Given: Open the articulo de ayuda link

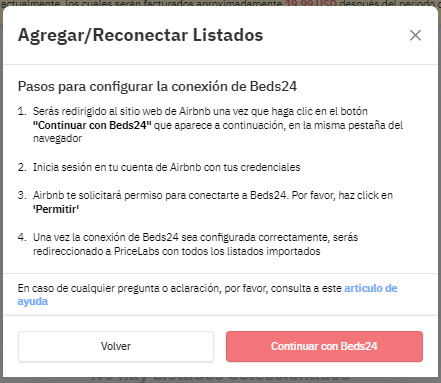Looking at the screenshot, I should point(207,295).
